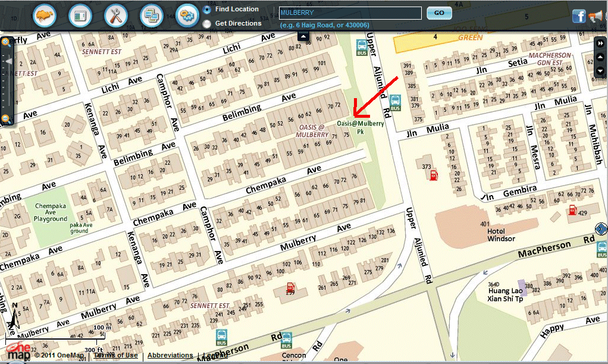The height and width of the screenshot is (364, 608).
Task: Share the map on Facebook
Action: (x=578, y=17)
